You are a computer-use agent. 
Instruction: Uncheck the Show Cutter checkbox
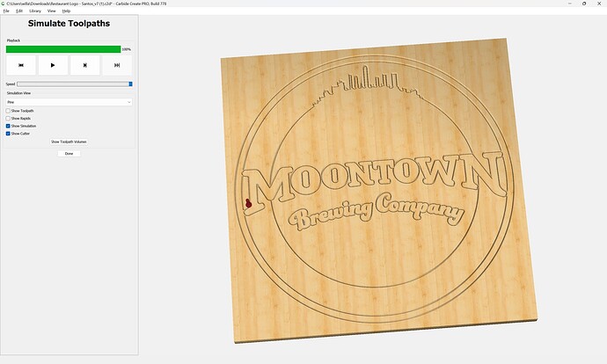pyautogui.click(x=8, y=134)
